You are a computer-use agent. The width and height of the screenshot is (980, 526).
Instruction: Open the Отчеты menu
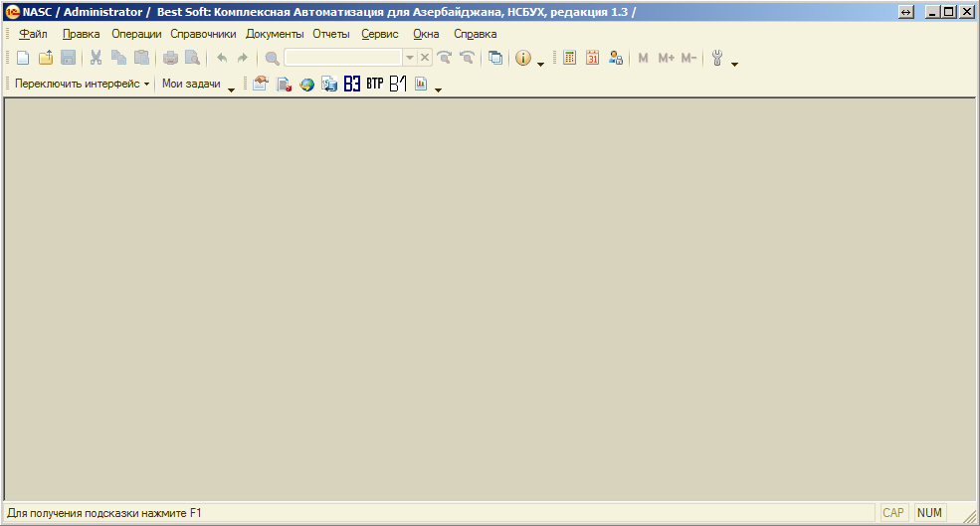(330, 34)
